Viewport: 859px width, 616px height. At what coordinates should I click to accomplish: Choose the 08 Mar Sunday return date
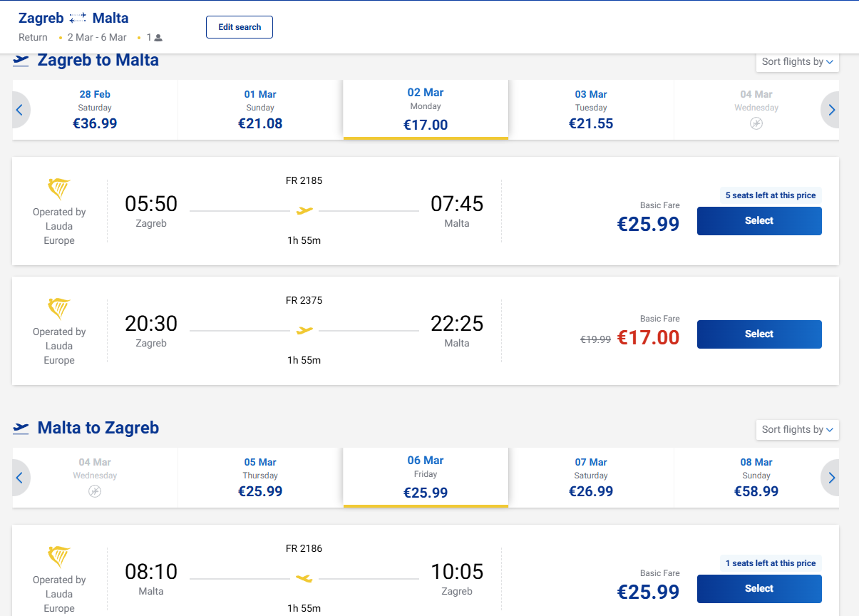756,478
